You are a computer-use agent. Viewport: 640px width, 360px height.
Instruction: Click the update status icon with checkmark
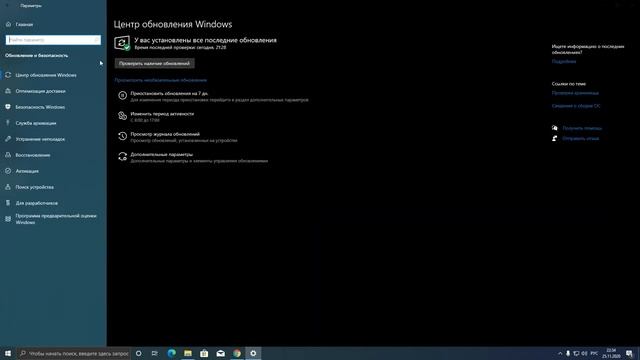click(122, 43)
